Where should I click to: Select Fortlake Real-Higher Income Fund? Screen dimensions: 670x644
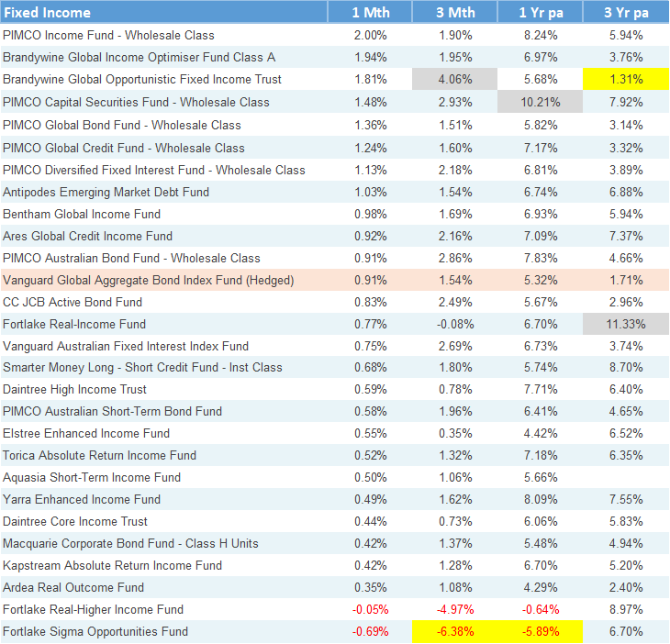[x=93, y=609]
